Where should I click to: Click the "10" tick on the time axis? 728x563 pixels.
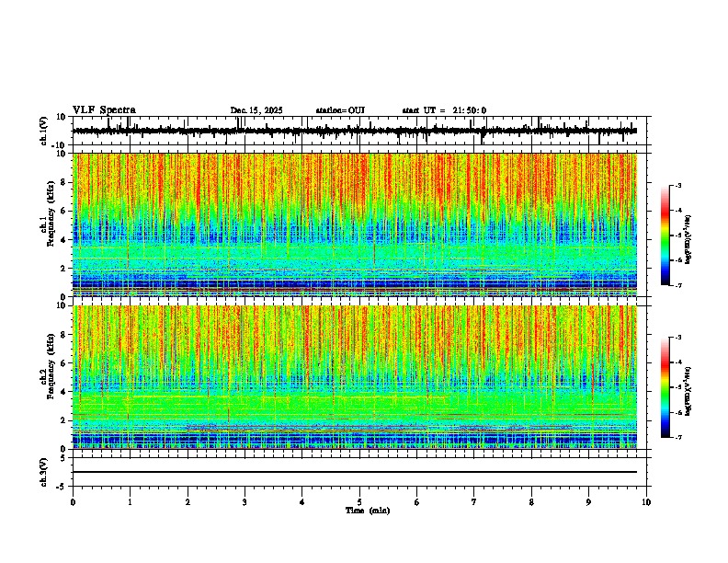pos(646,502)
